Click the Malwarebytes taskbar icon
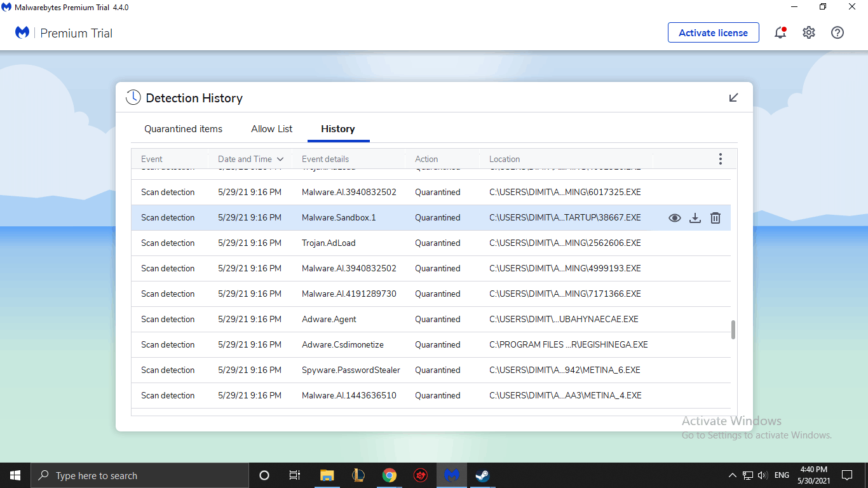 click(x=452, y=475)
